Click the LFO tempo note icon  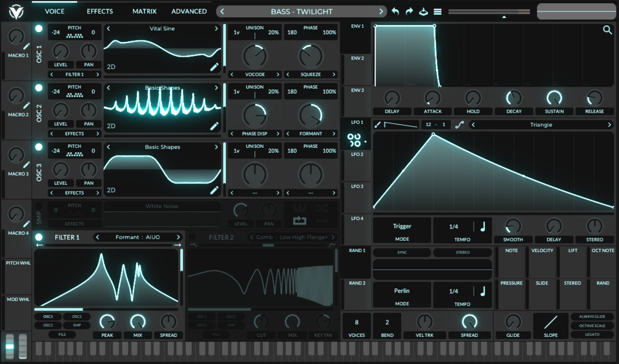[x=482, y=226]
